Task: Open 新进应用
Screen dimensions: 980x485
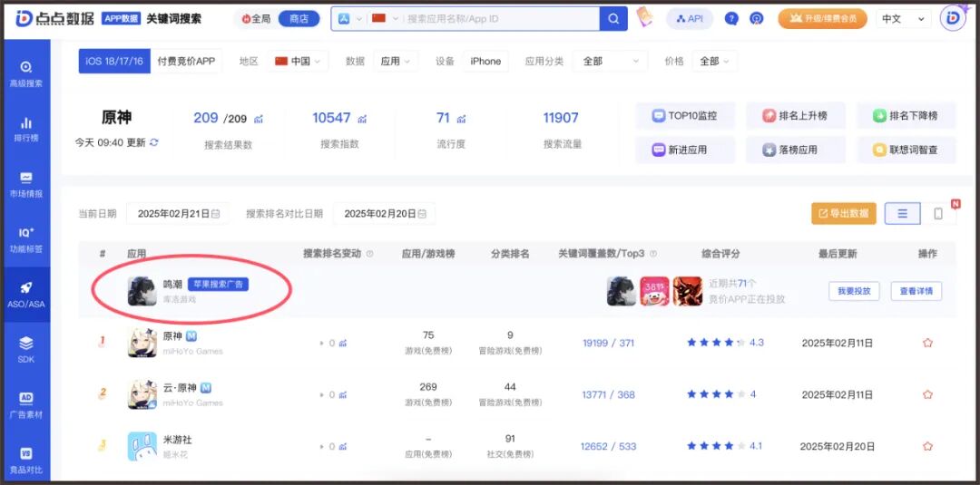Action: point(685,150)
